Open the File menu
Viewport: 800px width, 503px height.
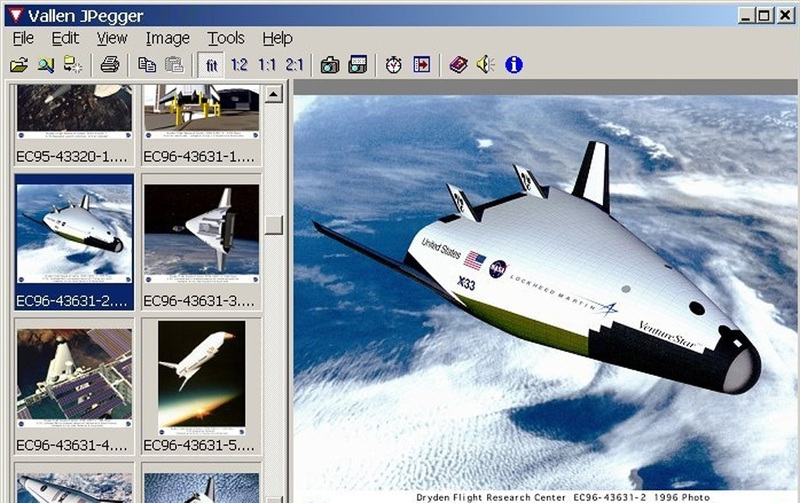(23, 38)
